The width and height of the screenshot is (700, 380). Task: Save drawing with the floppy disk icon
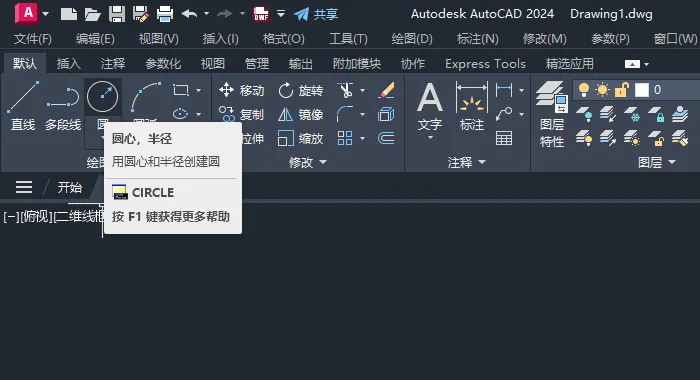tap(117, 14)
